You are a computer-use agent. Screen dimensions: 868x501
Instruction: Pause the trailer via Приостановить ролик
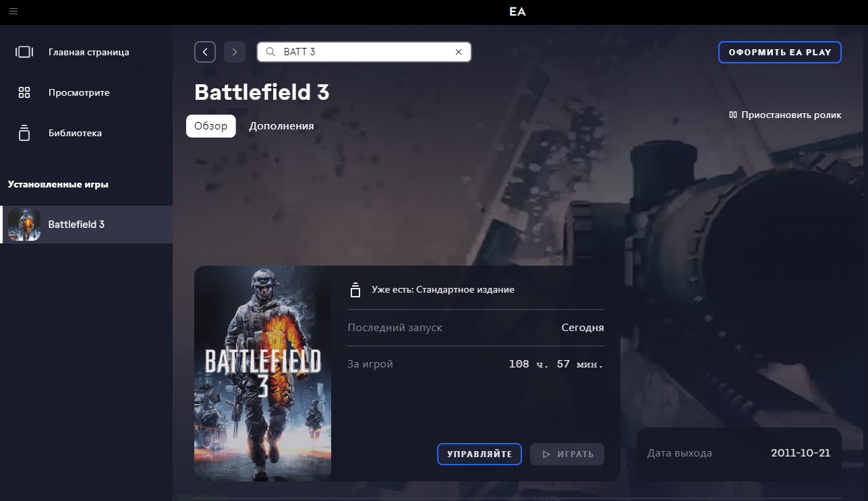pyautogui.click(x=785, y=115)
